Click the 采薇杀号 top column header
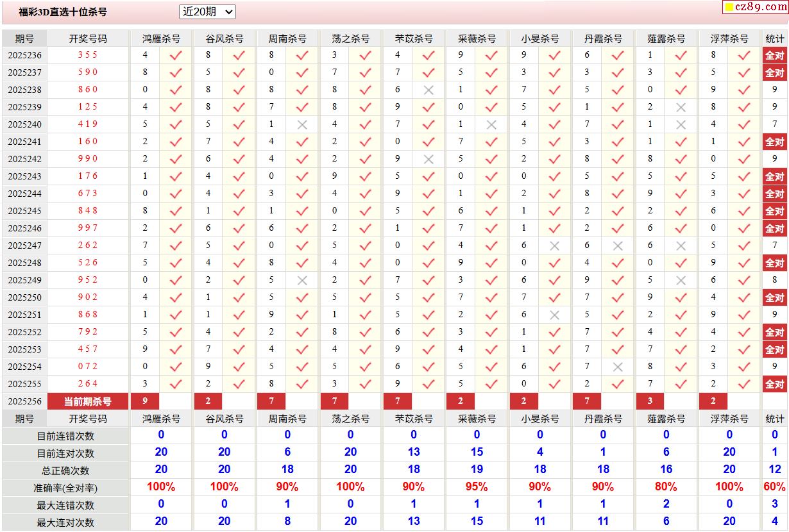The height and width of the screenshot is (532, 789). click(x=477, y=38)
